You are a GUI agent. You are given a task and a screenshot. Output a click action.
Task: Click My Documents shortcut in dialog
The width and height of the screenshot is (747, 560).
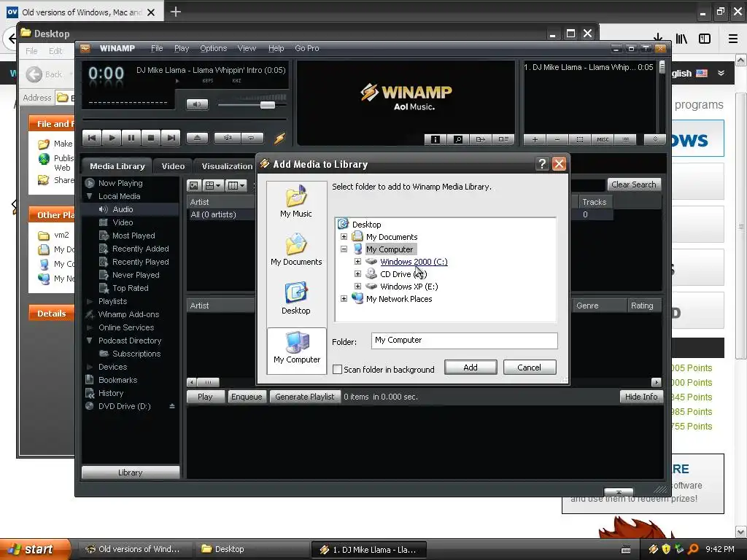[296, 250]
